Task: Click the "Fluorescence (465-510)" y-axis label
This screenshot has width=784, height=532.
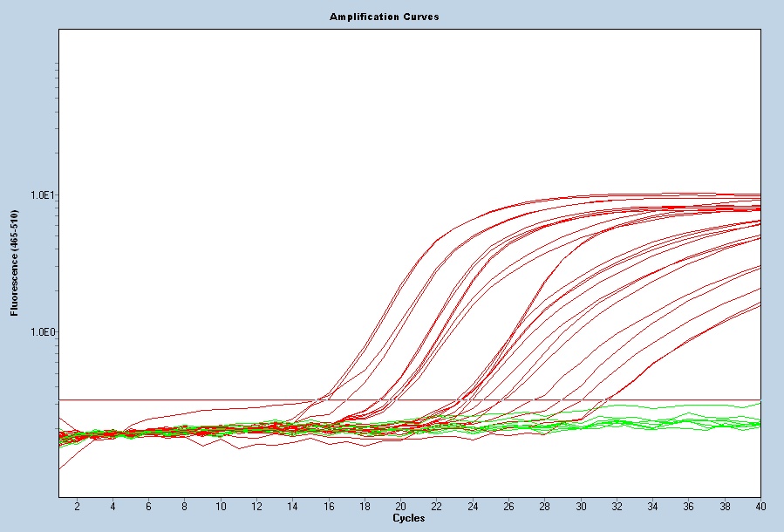Action: point(15,262)
